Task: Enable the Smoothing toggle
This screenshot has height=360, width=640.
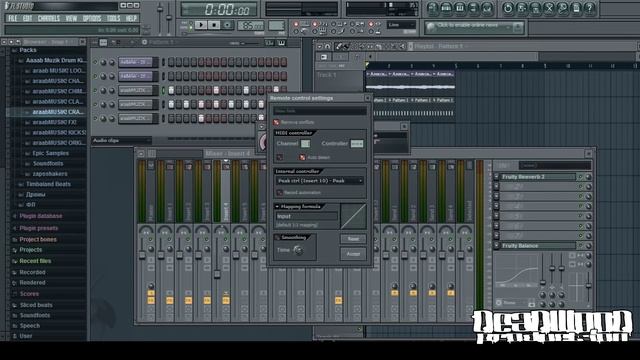Action: point(278,237)
